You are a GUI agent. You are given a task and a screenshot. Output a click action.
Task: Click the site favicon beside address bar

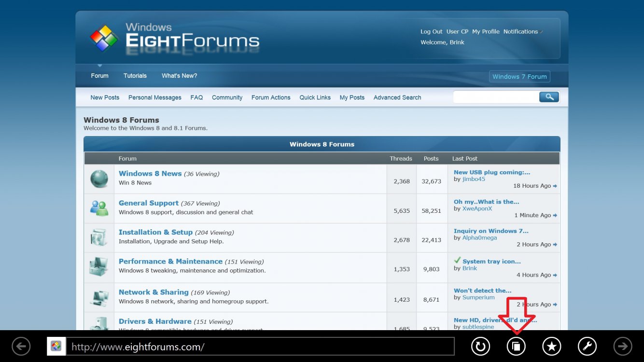coord(56,346)
